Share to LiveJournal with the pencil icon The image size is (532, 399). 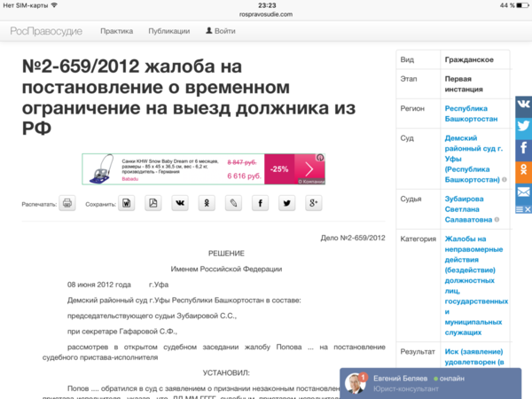(x=233, y=203)
